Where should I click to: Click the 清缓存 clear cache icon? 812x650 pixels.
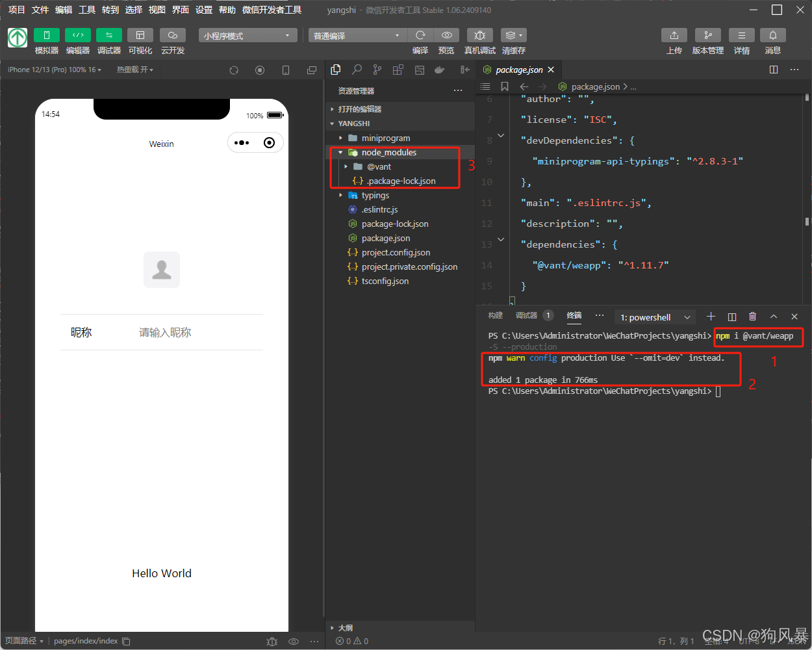tap(513, 35)
